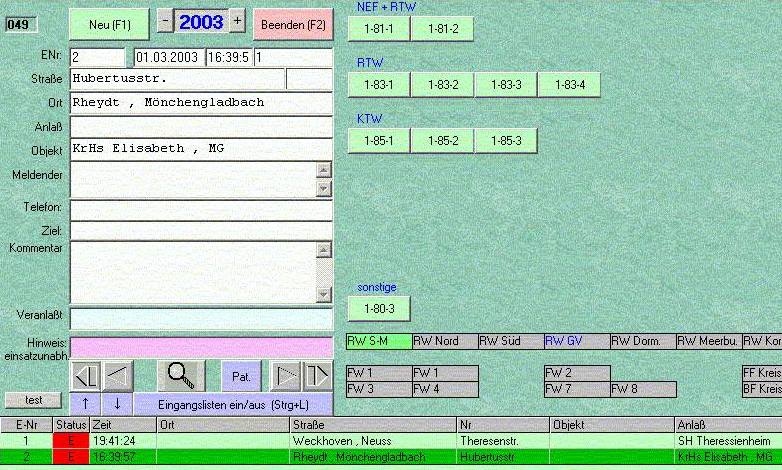Go to next record triangle icon
Viewport: 782px width, 470px height.
coord(286,376)
